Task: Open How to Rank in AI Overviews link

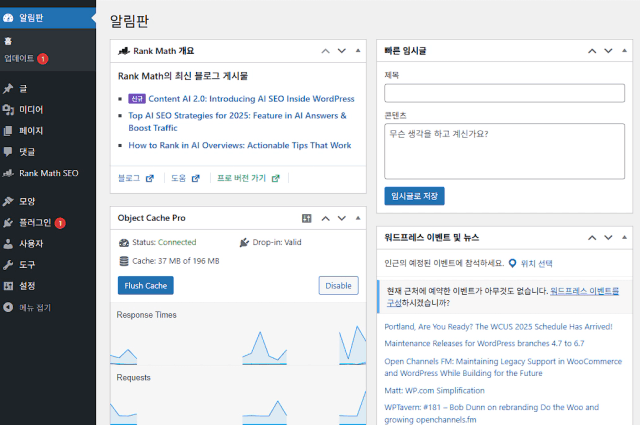Action: tap(240, 145)
